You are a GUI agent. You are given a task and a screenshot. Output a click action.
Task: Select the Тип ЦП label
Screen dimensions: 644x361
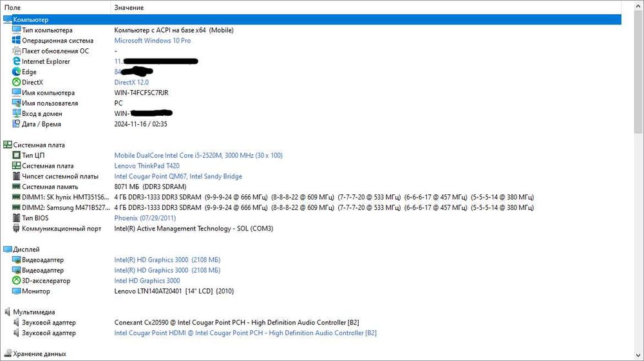[33, 156]
